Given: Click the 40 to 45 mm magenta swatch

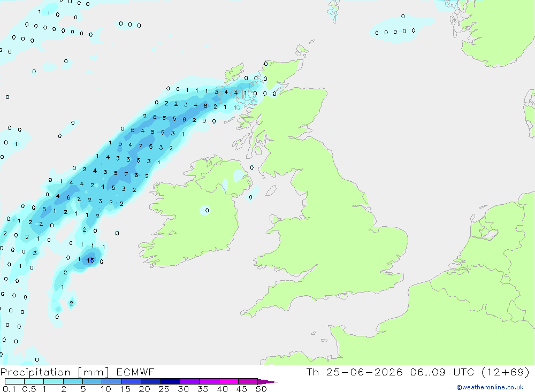Looking at the screenshot, I should (228, 381).
